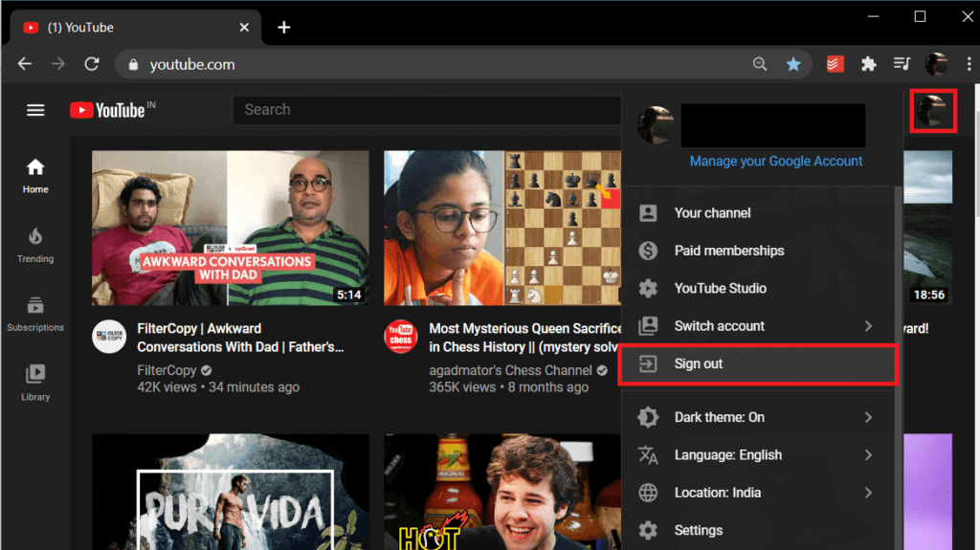Open YouTube Studio menu item
Viewport: 980px width, 550px height.
pyautogui.click(x=720, y=288)
